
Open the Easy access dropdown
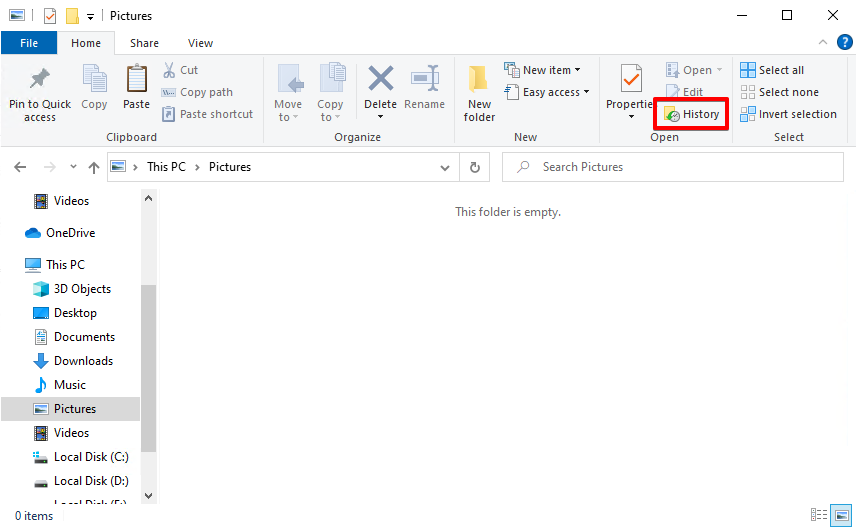586,92
